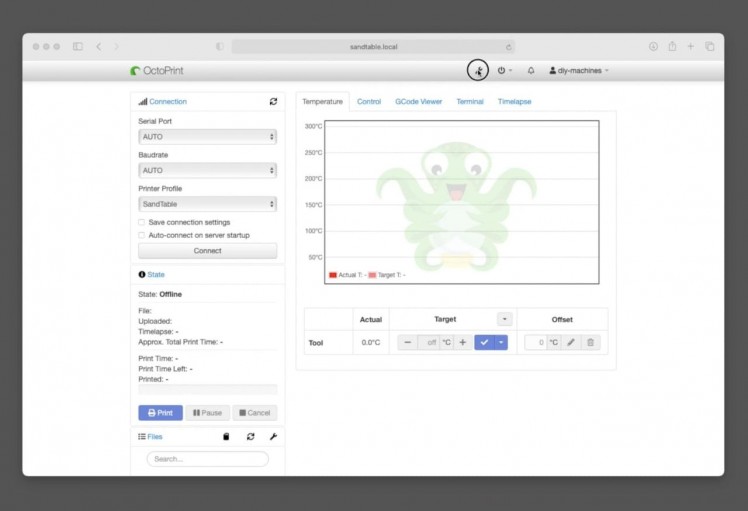Open the diy-machines user menu

point(579,71)
